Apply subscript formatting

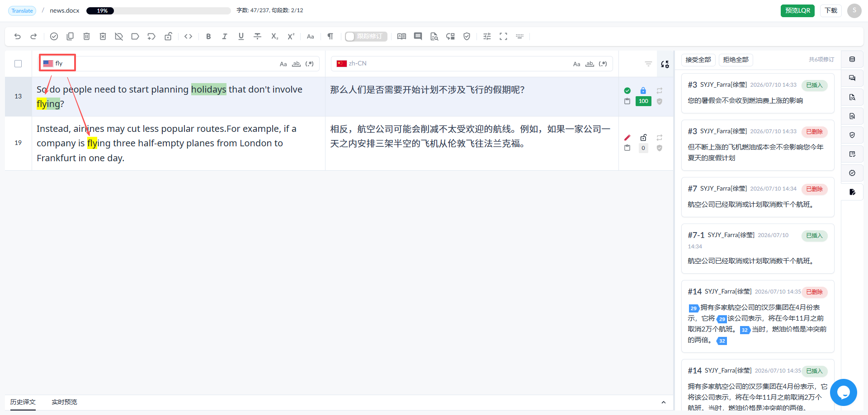tap(274, 37)
